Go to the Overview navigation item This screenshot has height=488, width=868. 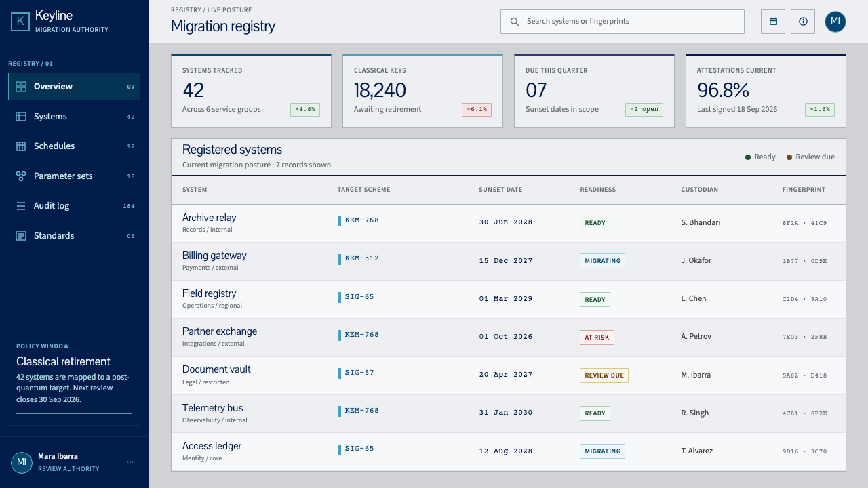coord(75,87)
